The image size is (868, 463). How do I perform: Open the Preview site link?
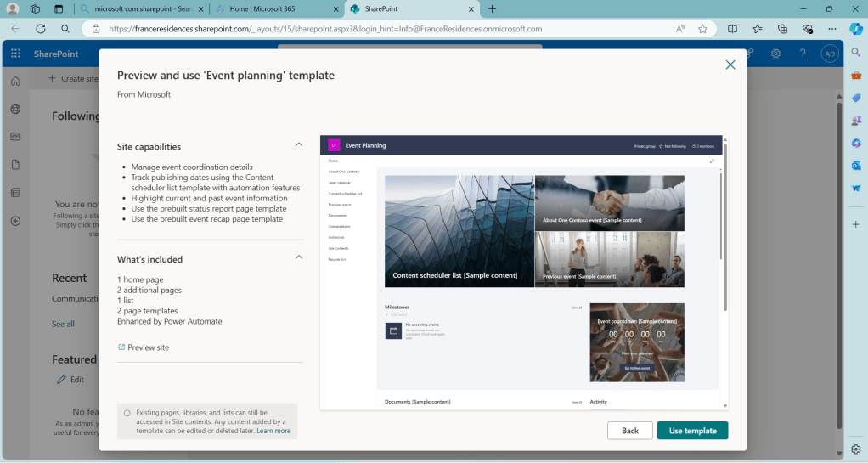pos(148,347)
